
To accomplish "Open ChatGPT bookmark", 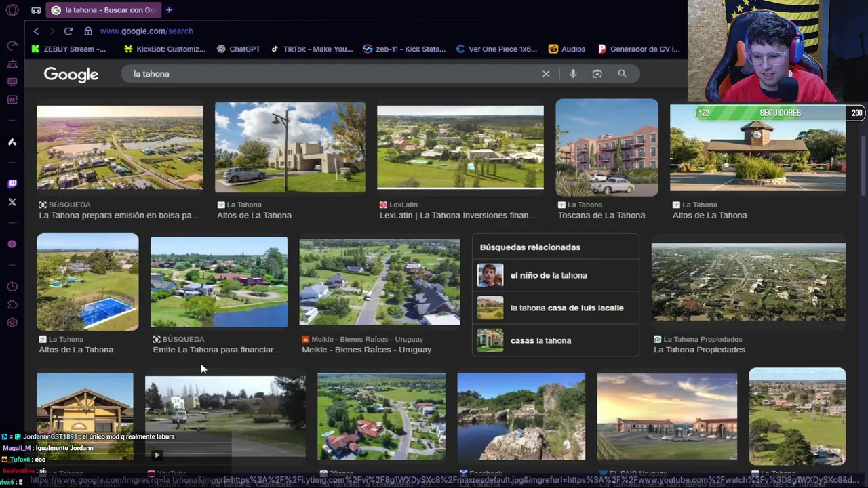I will (x=239, y=49).
